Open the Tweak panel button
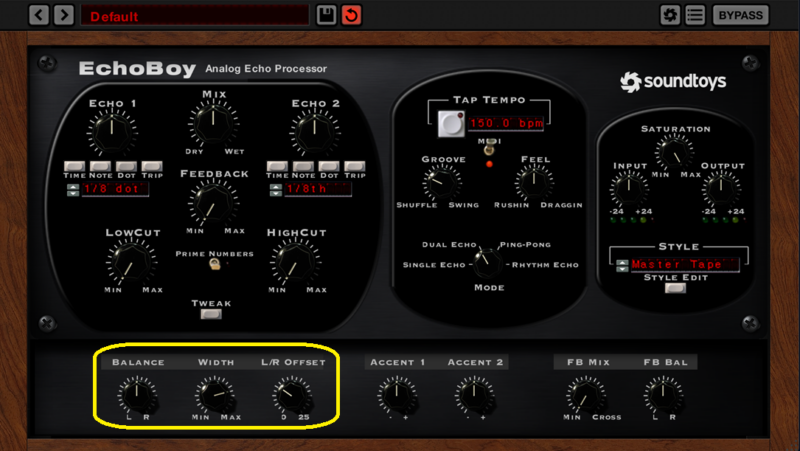This screenshot has height=451, width=800. point(211,314)
